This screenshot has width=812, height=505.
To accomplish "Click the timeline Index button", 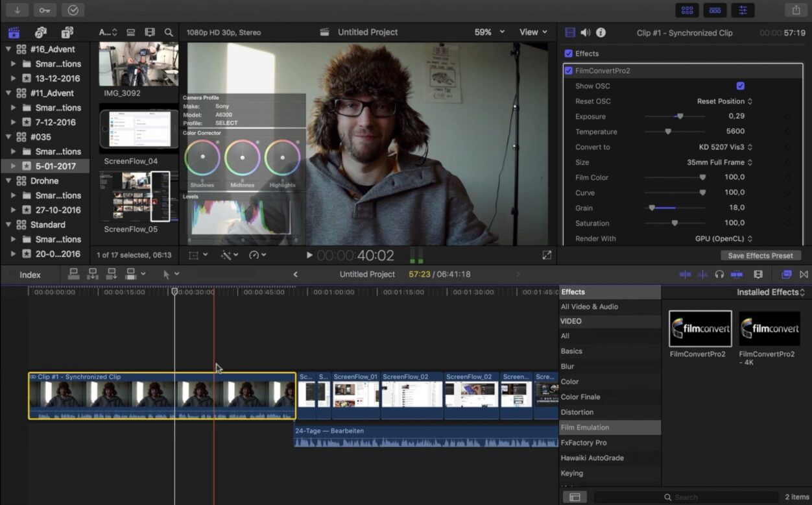I will pos(30,275).
